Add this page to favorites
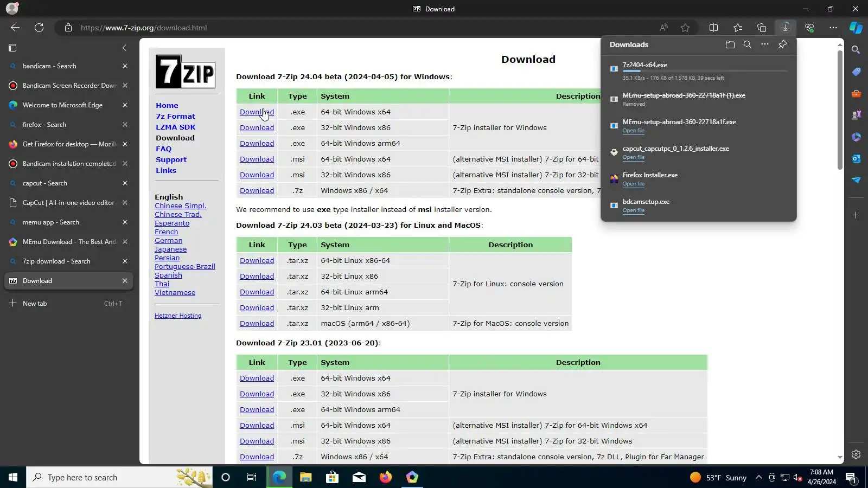Viewport: 868px width, 488px height. (x=685, y=28)
